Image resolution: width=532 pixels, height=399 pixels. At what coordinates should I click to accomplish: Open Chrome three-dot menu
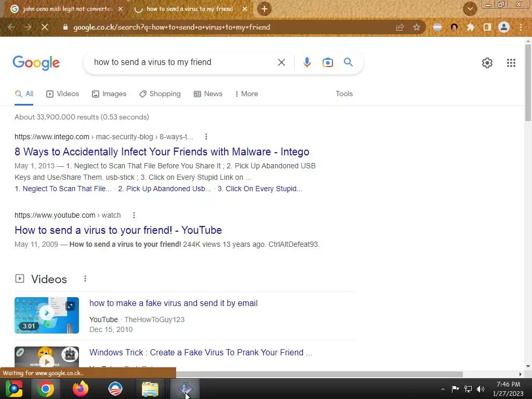pyautogui.click(x=521, y=27)
